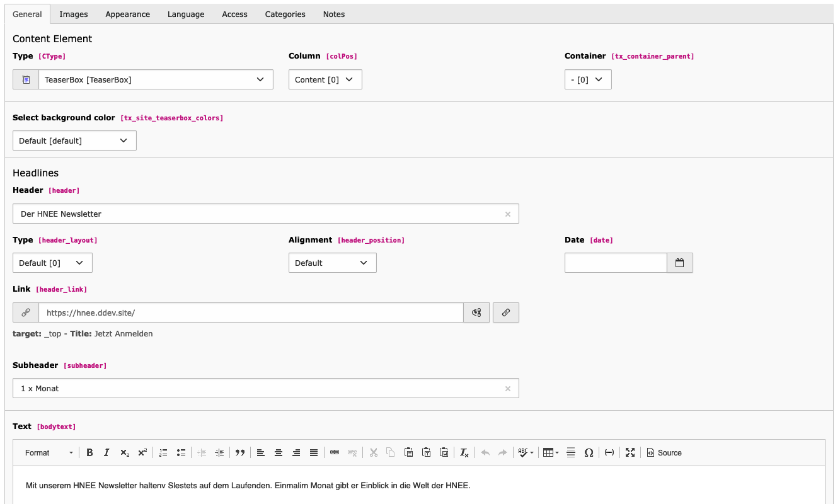This screenshot has width=840, height=504.
Task: Toggle bold formatting in text editor
Action: pyautogui.click(x=89, y=453)
